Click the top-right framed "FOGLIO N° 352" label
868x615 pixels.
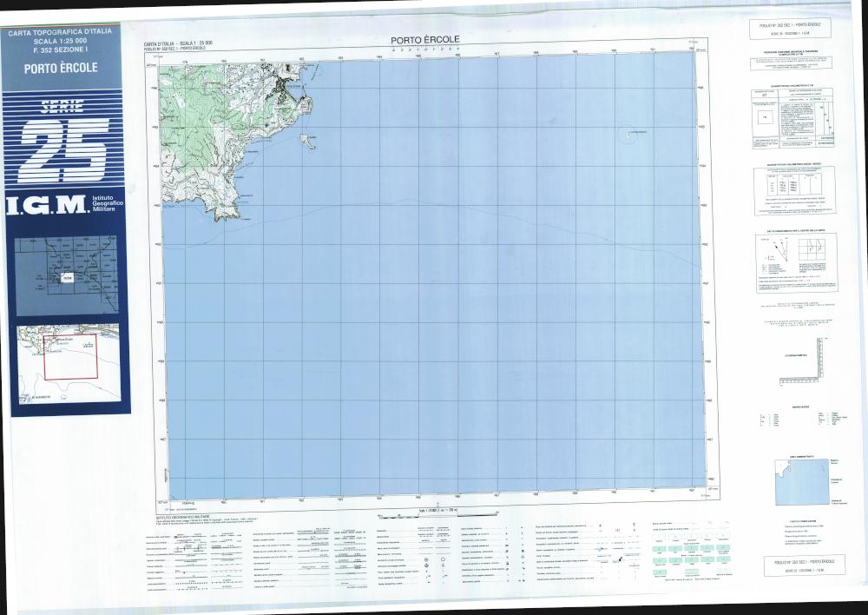790,29
